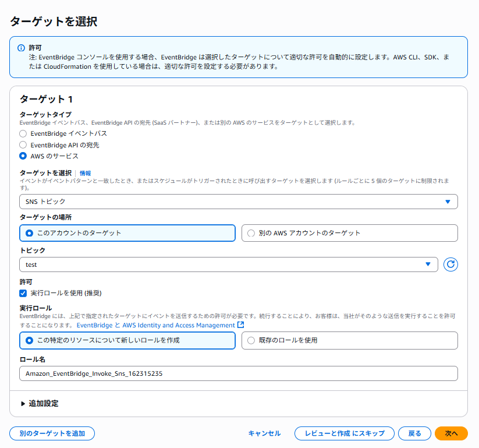Choose このアカウントのターゲット option
The width and height of the screenshot is (479, 448).
(127, 233)
